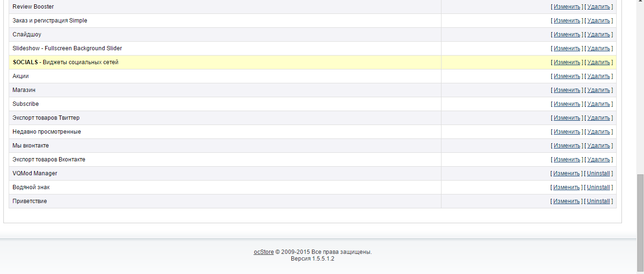
Task: Edit Недавно просмотренные module
Action: [567, 132]
